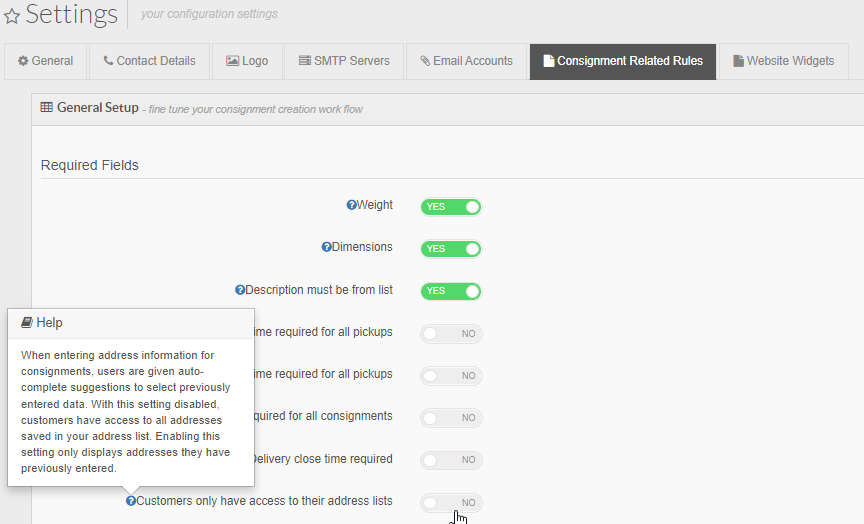Open the Email Accounts tab
Image resolution: width=864 pixels, height=524 pixels.
[x=466, y=61]
